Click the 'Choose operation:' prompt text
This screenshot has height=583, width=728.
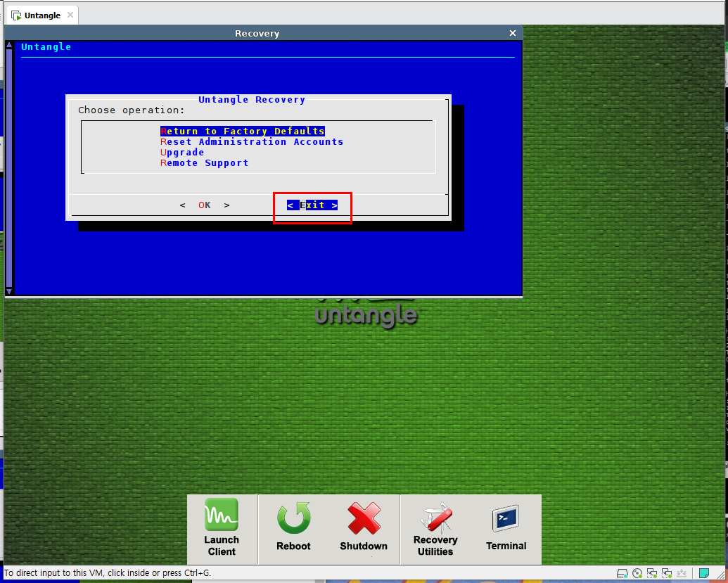coord(132,110)
